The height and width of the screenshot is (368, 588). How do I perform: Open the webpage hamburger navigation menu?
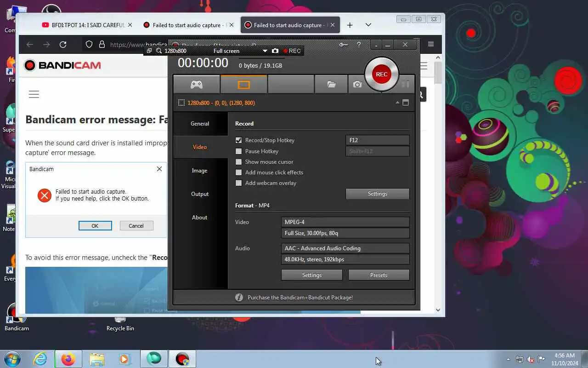point(34,94)
